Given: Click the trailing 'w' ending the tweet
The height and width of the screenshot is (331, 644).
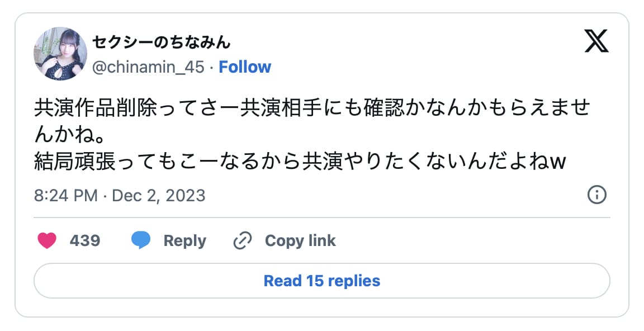Looking at the screenshot, I should coord(558,162).
